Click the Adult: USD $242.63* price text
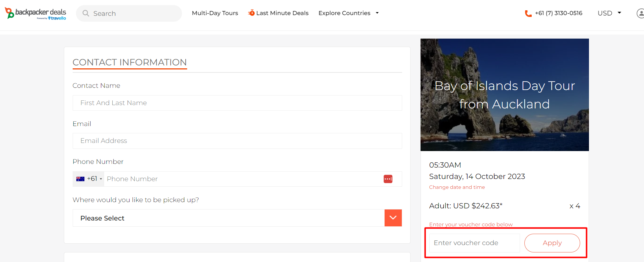The image size is (644, 262). 466,206
